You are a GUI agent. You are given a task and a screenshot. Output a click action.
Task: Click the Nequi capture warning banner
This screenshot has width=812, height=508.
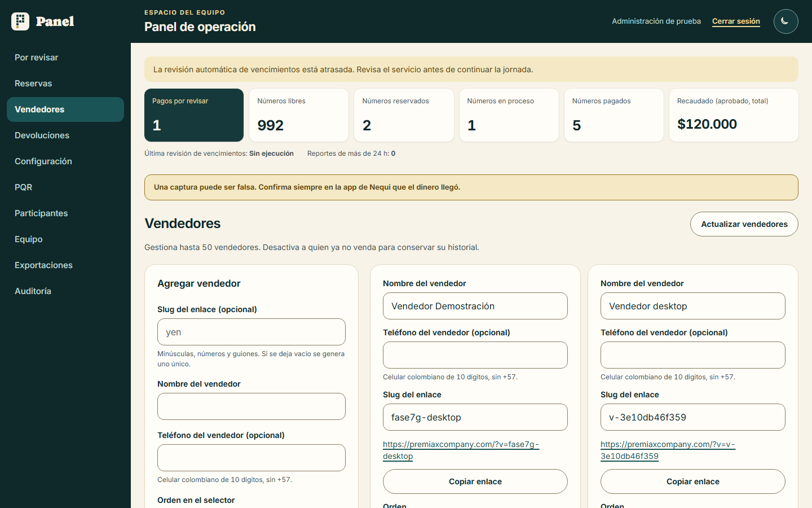coord(471,187)
